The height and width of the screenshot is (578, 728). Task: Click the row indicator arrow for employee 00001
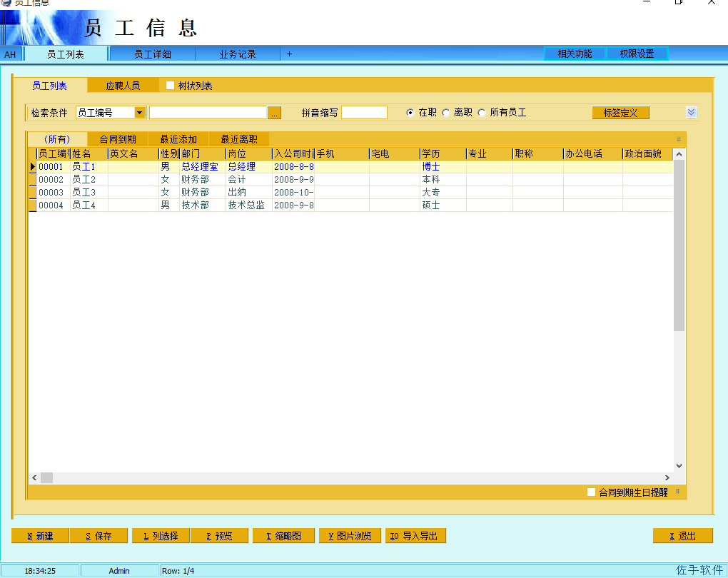click(x=32, y=167)
